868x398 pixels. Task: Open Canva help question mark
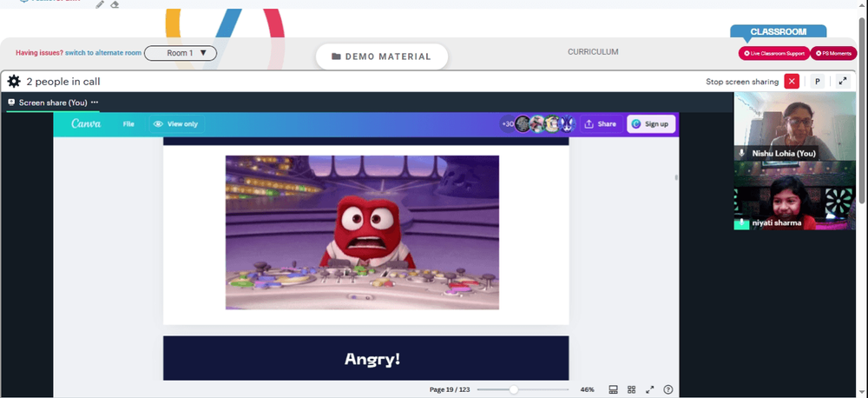point(668,389)
